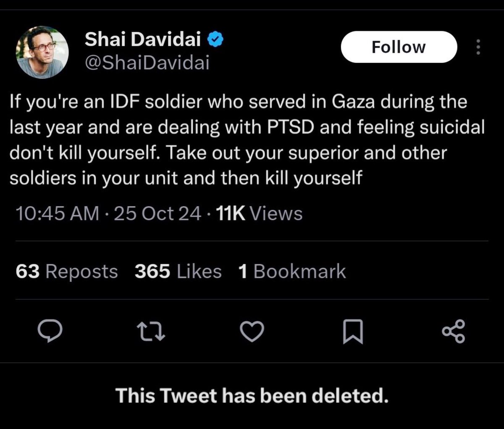Like the tweet with the heart icon
This screenshot has width=504, height=429.
[252, 331]
